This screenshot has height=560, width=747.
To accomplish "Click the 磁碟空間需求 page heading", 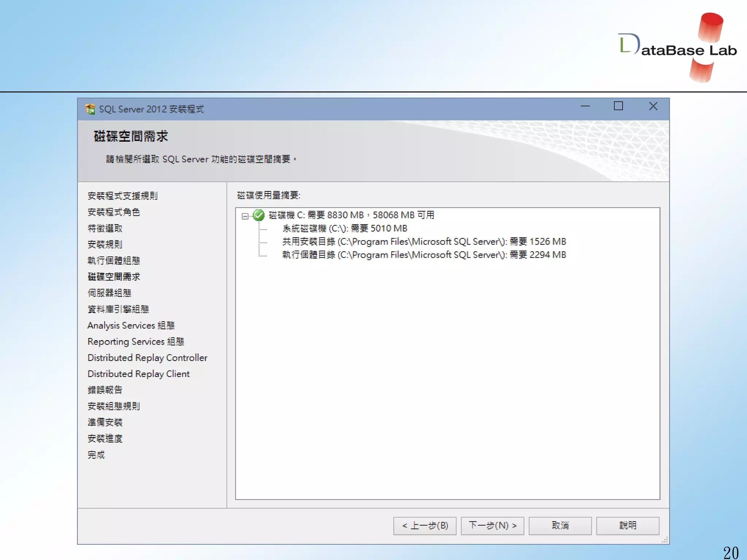I will coord(131,136).
